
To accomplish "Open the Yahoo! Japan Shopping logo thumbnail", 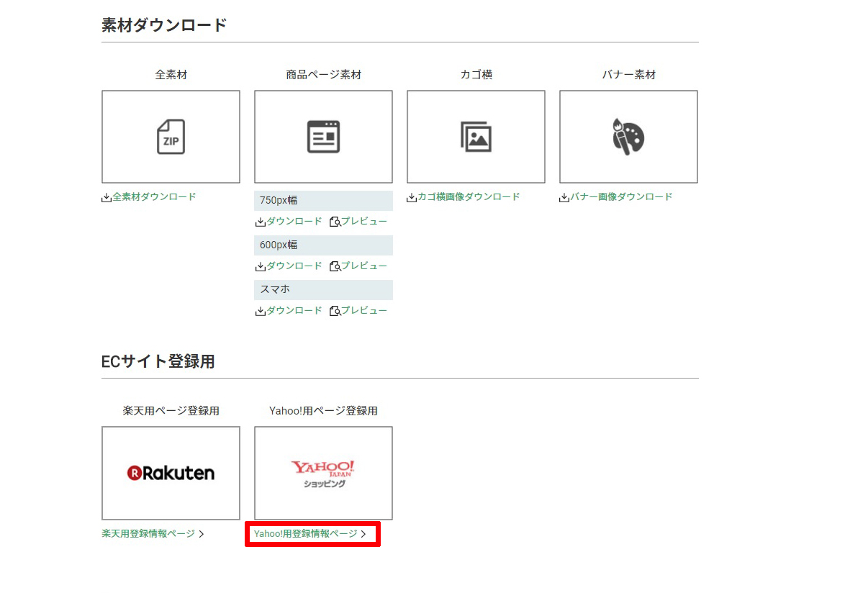I will pyautogui.click(x=323, y=473).
